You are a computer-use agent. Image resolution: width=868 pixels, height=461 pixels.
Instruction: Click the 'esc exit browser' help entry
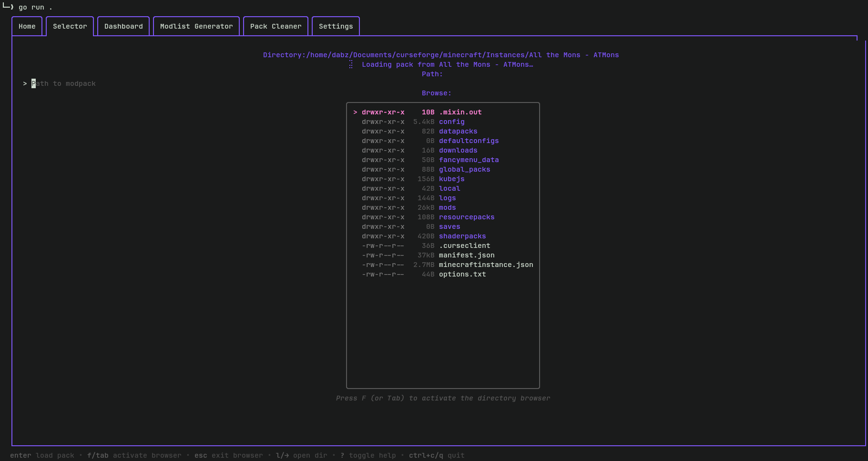pyautogui.click(x=228, y=455)
